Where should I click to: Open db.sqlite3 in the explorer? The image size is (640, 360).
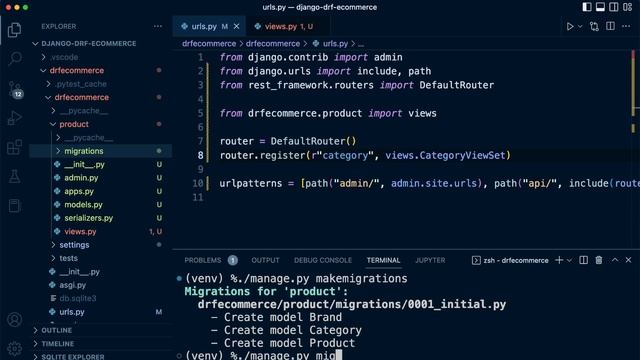[x=78, y=298]
